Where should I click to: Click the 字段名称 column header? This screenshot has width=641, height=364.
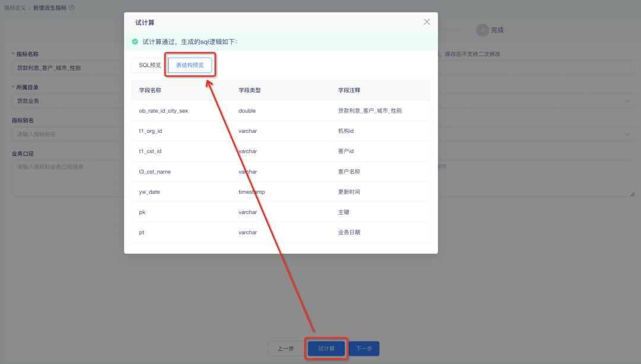tap(150, 91)
